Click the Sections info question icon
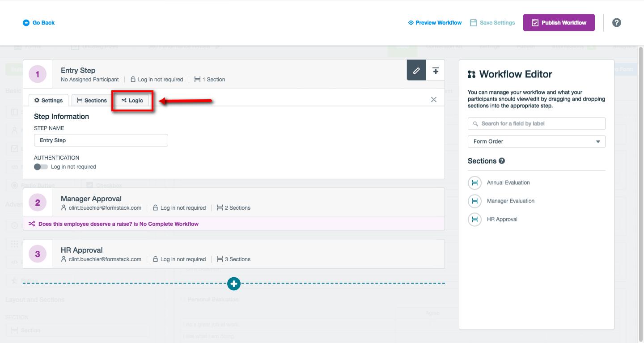Viewport: 644px width, 343px height. [x=502, y=161]
